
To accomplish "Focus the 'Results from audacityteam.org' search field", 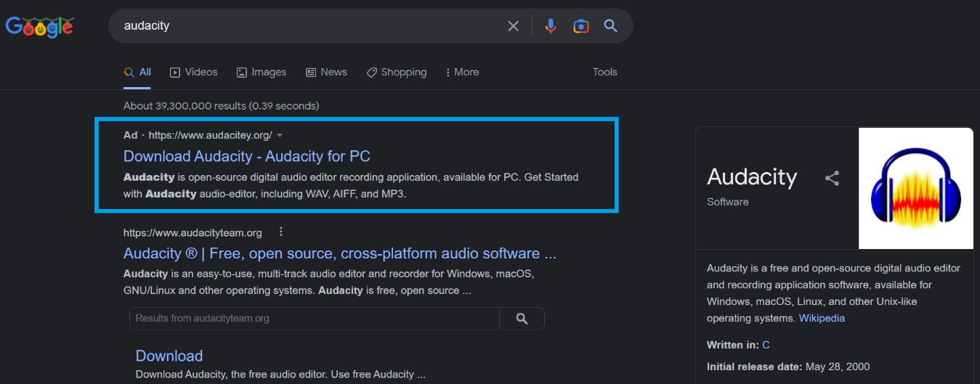I will (x=314, y=318).
